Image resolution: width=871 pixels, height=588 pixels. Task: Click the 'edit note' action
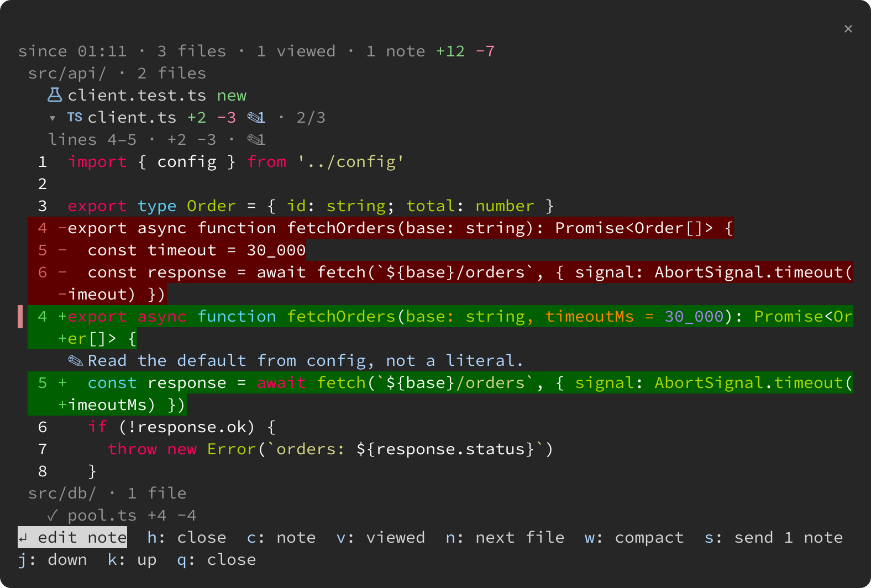[x=72, y=537]
